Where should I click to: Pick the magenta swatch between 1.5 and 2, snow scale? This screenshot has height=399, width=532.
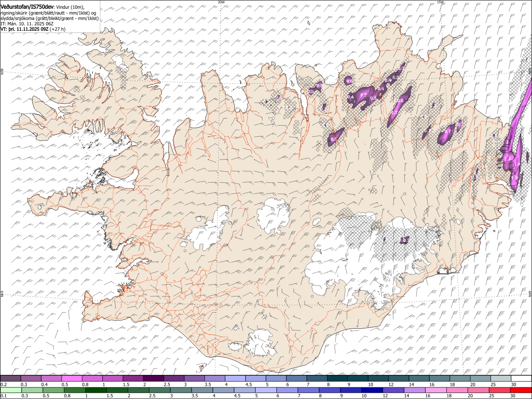pyautogui.click(x=133, y=378)
